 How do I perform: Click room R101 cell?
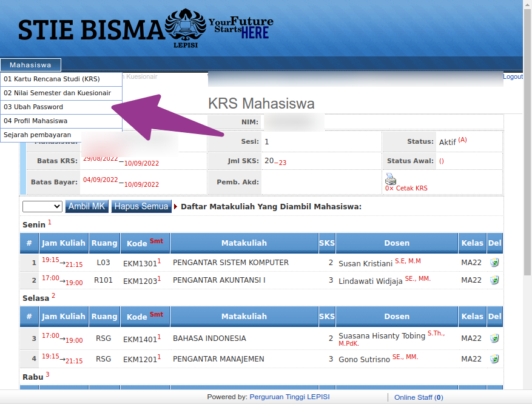tap(104, 280)
